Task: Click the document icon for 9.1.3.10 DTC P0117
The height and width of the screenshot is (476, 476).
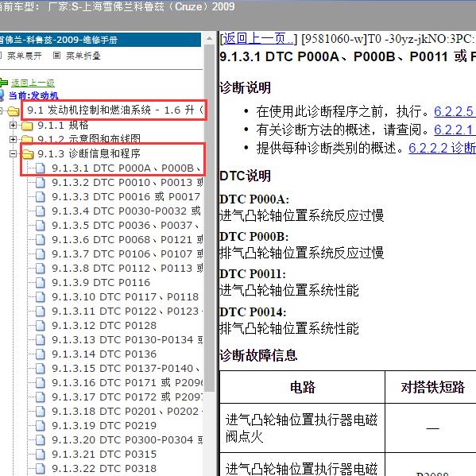Action: [x=40, y=297]
